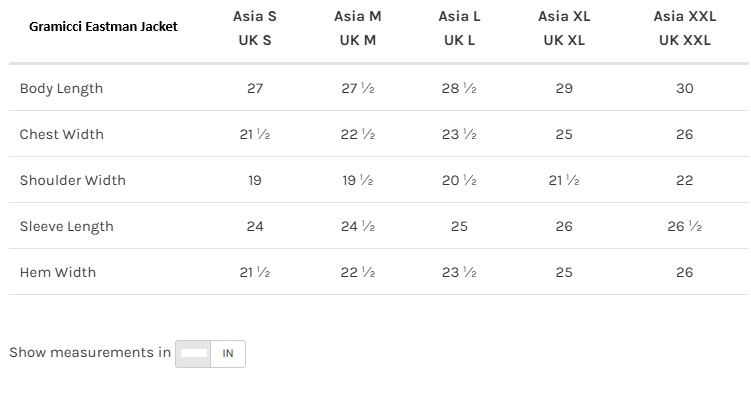Click the Body Length row label

(61, 88)
